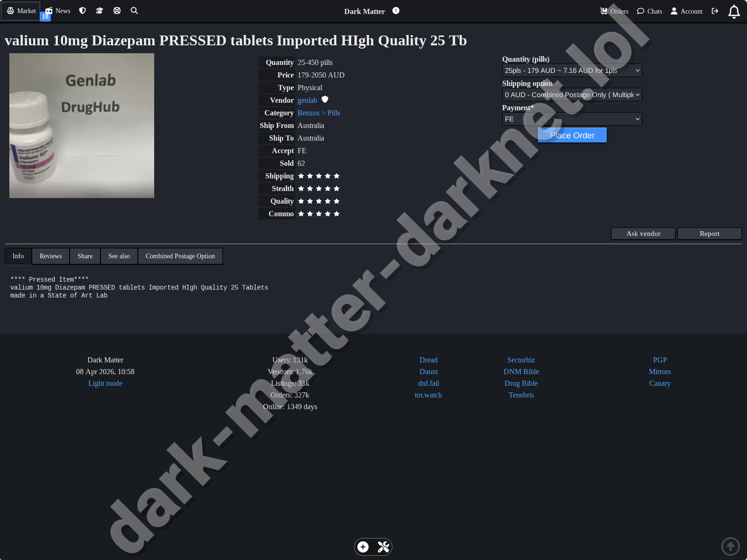Click the product bottle thumbnail image
Image resolution: width=747 pixels, height=560 pixels.
[x=82, y=126]
